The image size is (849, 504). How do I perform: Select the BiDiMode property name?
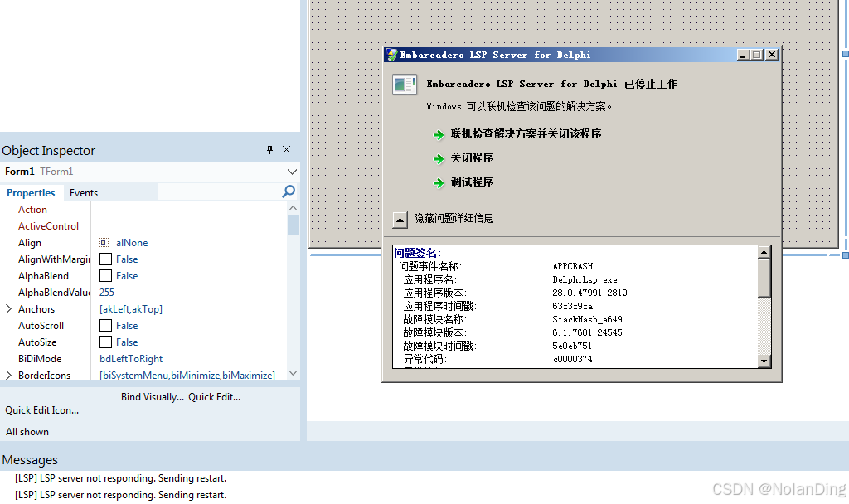tap(40, 359)
